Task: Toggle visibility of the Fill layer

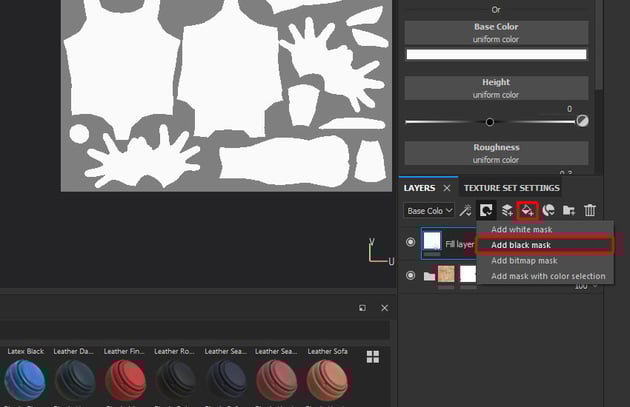Action: tap(411, 242)
